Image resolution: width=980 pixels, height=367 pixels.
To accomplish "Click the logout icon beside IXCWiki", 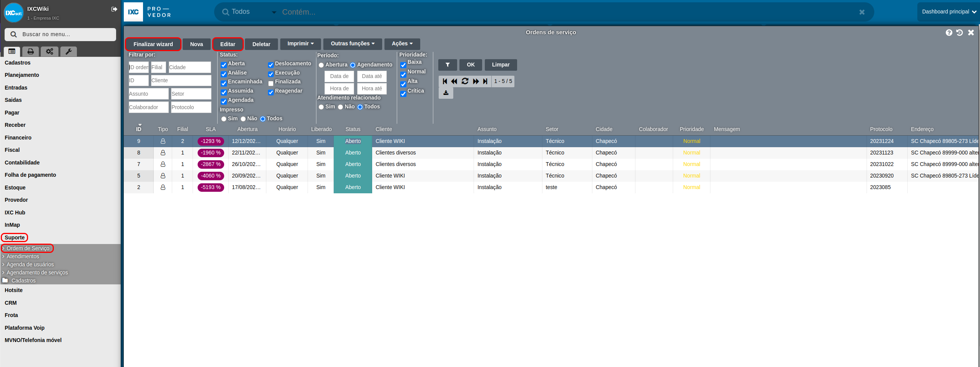I will [114, 9].
